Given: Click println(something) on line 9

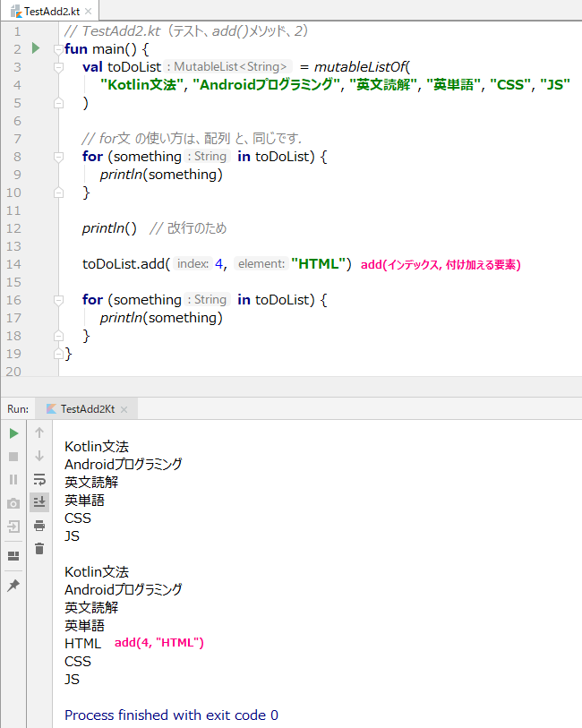Looking at the screenshot, I should [x=161, y=175].
